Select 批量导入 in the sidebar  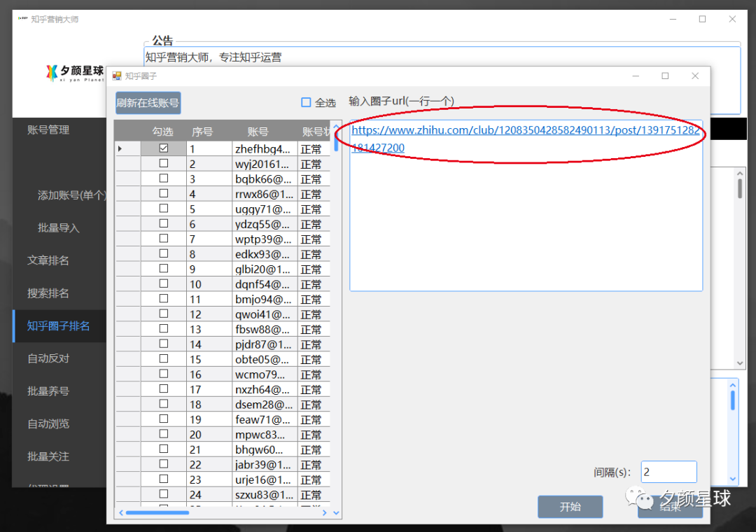pos(58,227)
